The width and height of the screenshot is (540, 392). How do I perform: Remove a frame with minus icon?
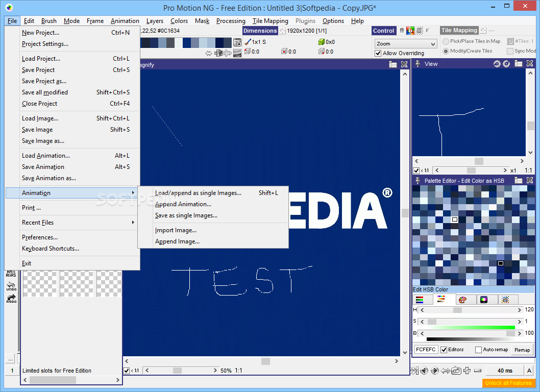(x=478, y=371)
